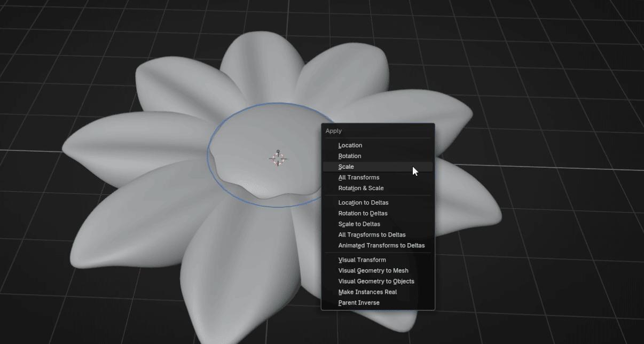Image resolution: width=644 pixels, height=344 pixels.
Task: Apply Location from the Apply menu
Action: coord(350,145)
